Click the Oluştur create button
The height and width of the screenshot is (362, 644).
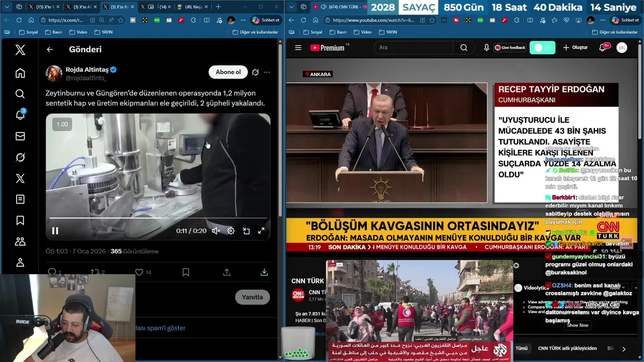tap(575, 47)
